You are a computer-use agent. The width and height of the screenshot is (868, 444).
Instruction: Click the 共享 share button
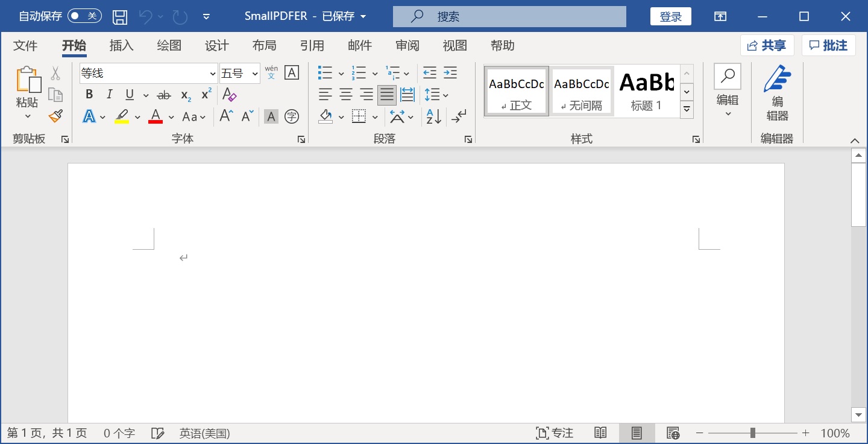coord(767,46)
